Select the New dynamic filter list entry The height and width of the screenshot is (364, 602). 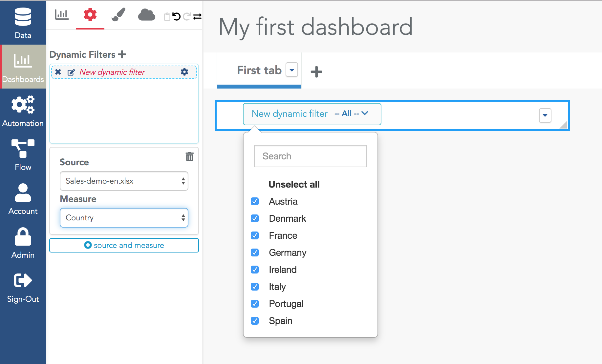point(124,72)
